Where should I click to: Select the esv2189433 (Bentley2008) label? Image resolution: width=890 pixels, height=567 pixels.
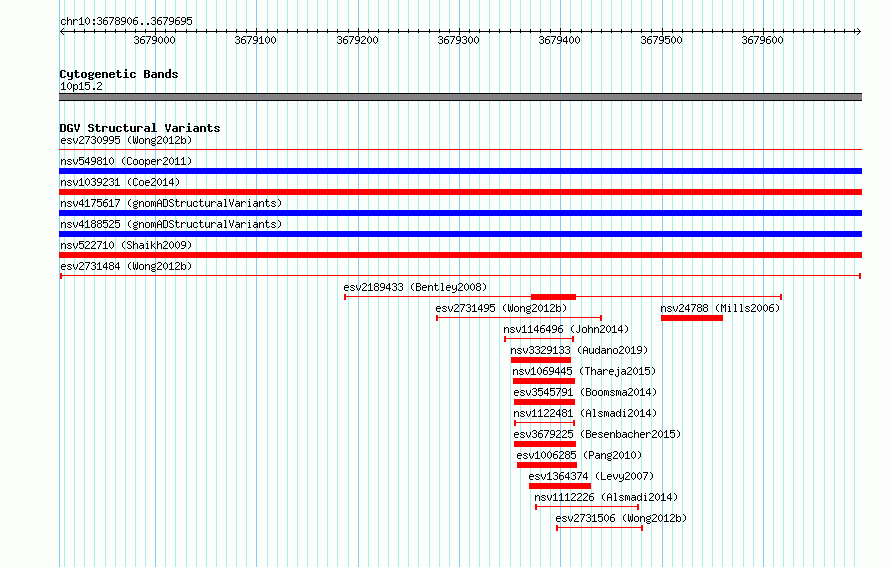pyautogui.click(x=415, y=287)
